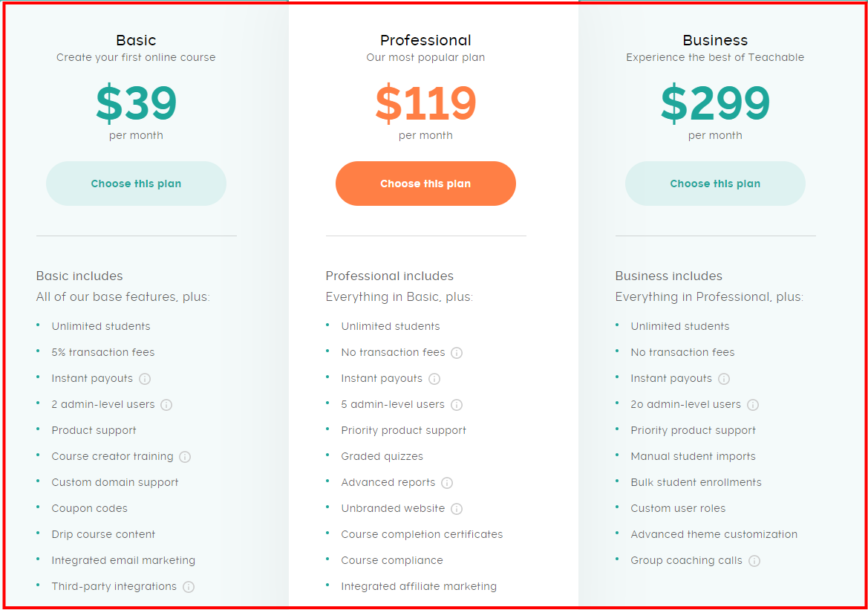Click the Business plan heading
Viewport: 868px width, 610px height.
715,40
